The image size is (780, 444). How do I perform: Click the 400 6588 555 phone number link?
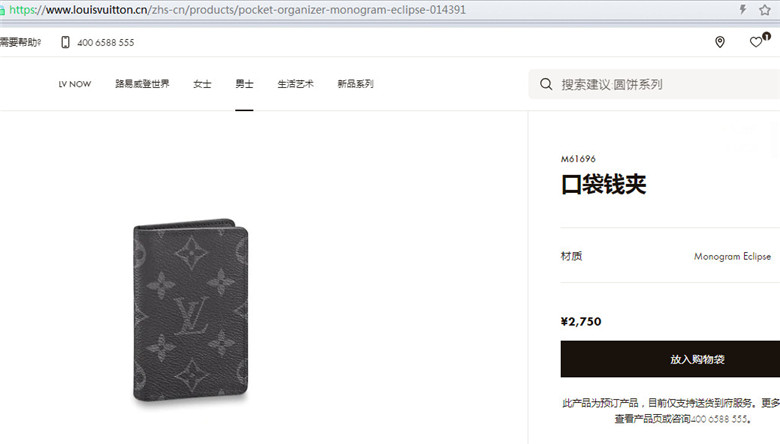(x=105, y=43)
